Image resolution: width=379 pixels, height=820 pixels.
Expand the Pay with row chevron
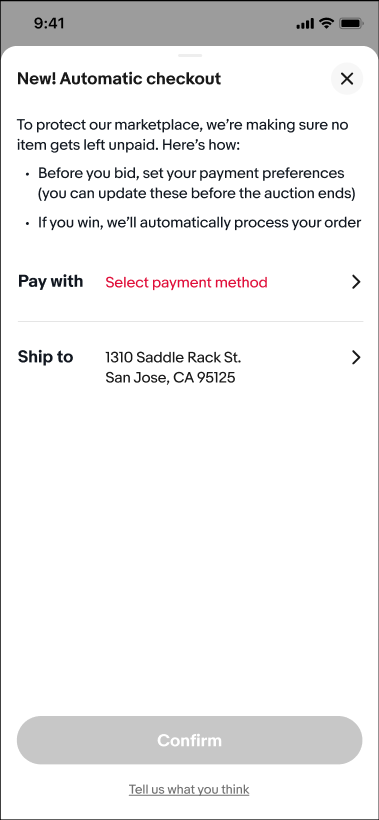tap(356, 282)
